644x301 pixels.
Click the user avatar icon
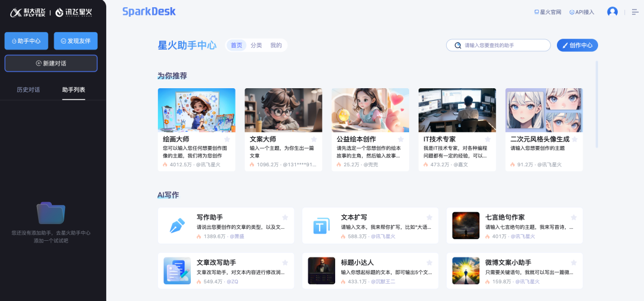tap(612, 12)
